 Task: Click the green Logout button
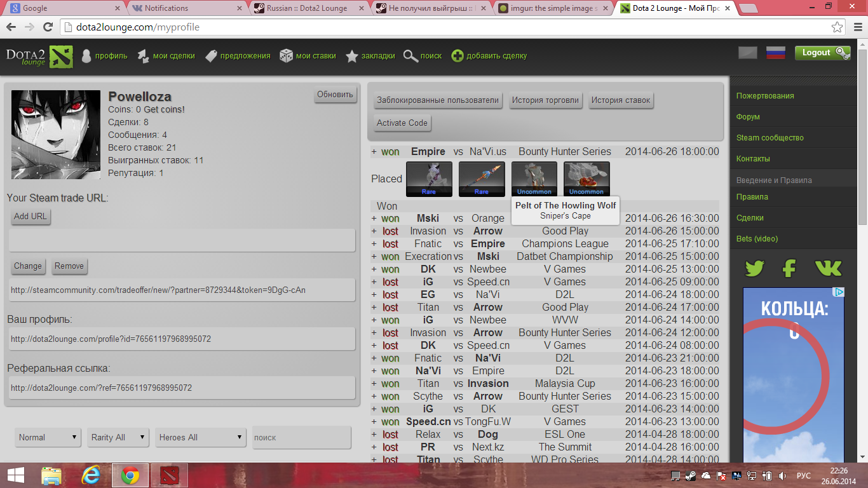pos(822,52)
